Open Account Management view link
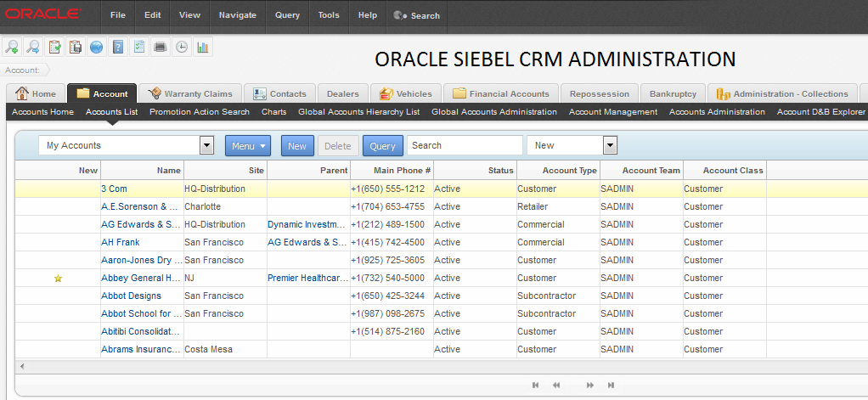868x400 pixels. tap(613, 112)
